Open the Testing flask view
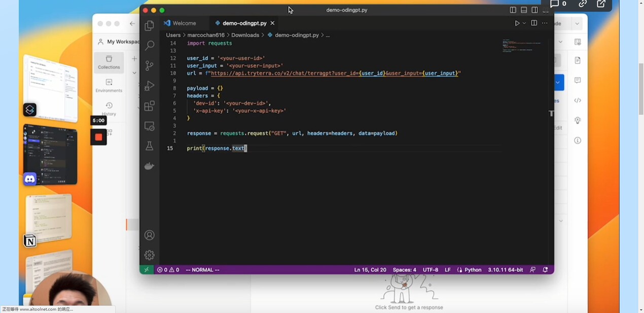The width and height of the screenshot is (644, 313). [x=149, y=146]
